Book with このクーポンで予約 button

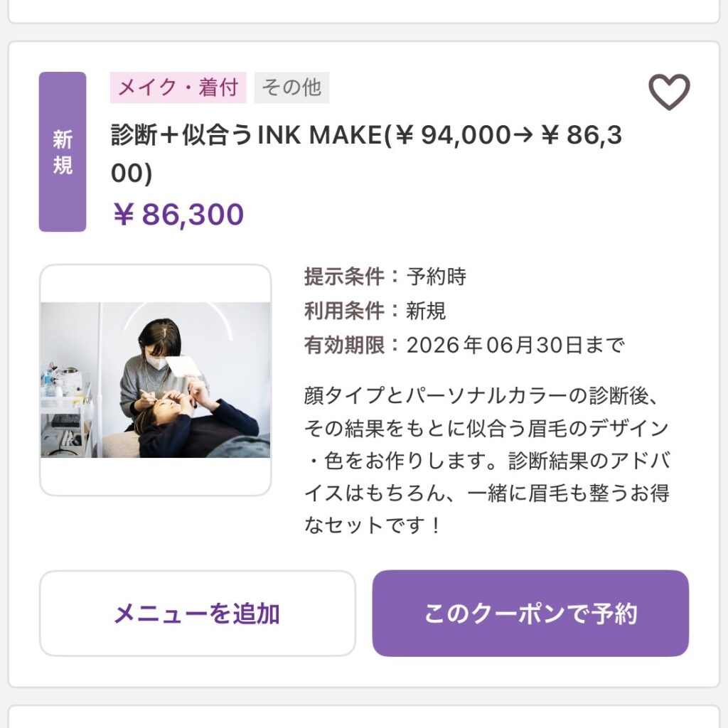[x=530, y=613]
